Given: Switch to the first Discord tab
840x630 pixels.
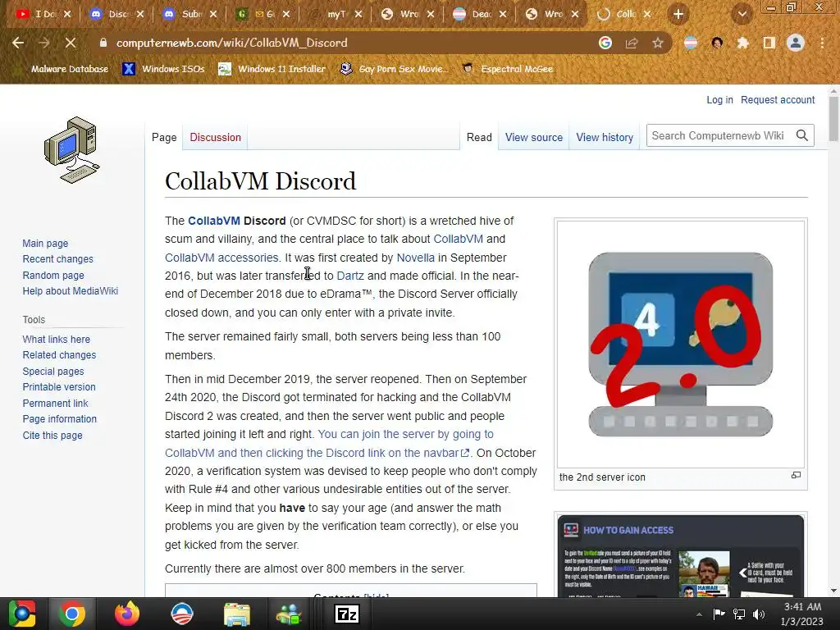Looking at the screenshot, I should pos(116,15).
